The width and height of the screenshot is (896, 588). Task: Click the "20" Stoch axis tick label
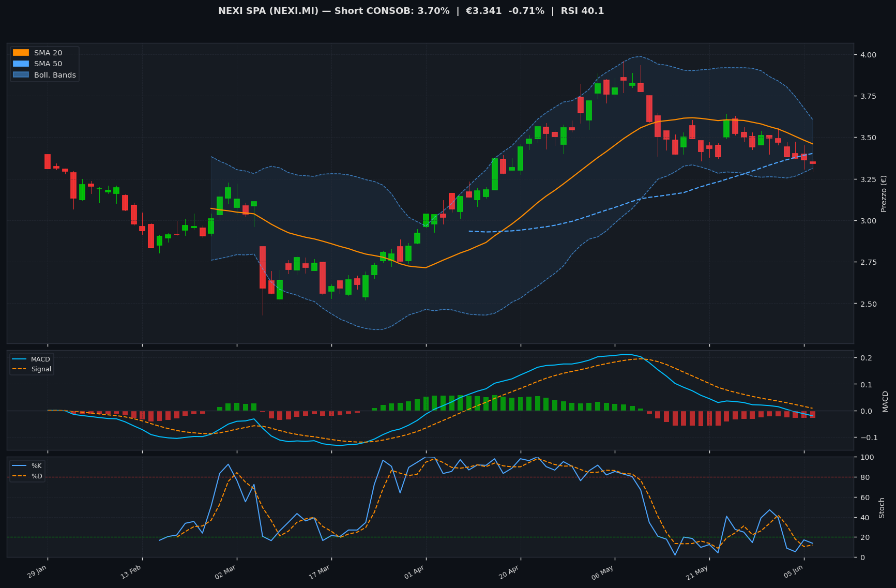tap(864, 537)
